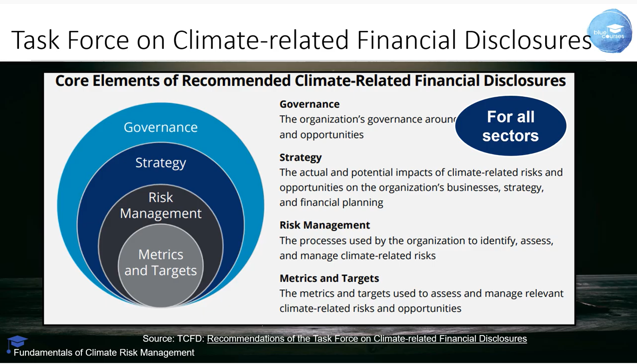Click the blue courses logo badge
Image resolution: width=637 pixels, height=364 pixels.
(610, 31)
